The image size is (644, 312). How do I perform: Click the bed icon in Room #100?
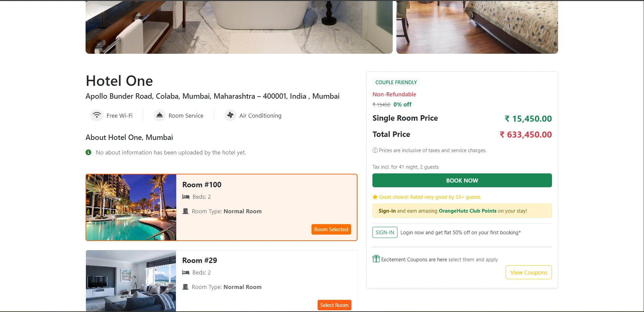click(186, 197)
